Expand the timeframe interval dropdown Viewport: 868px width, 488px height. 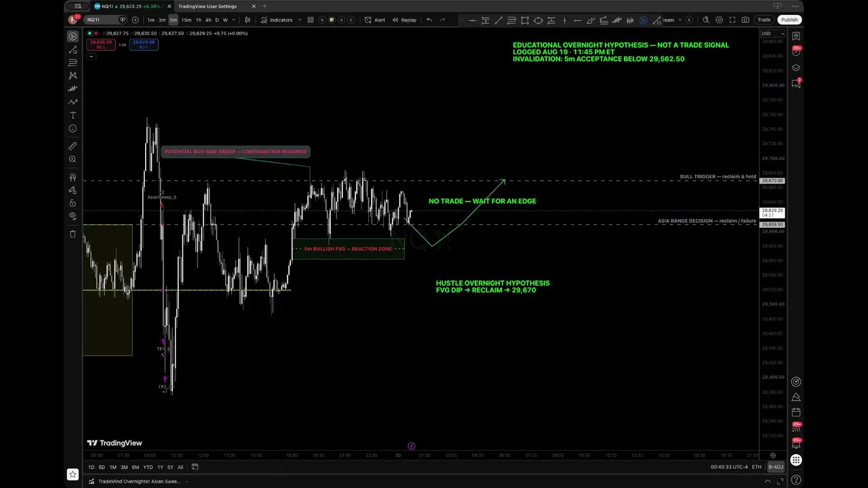click(x=235, y=20)
